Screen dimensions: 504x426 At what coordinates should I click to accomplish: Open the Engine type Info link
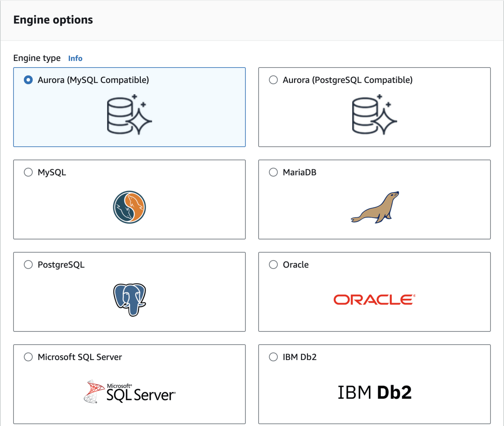[75, 58]
